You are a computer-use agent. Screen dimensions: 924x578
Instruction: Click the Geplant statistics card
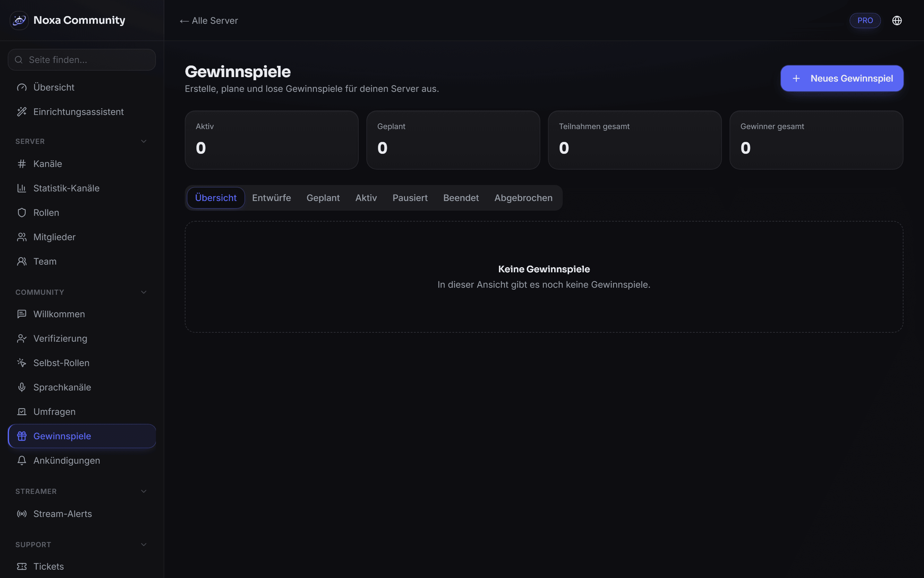coord(453,140)
